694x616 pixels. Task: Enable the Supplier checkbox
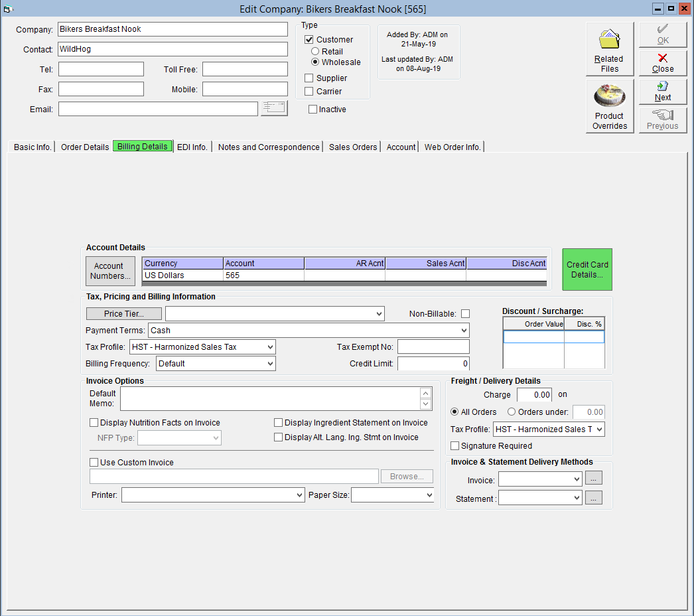click(x=309, y=78)
